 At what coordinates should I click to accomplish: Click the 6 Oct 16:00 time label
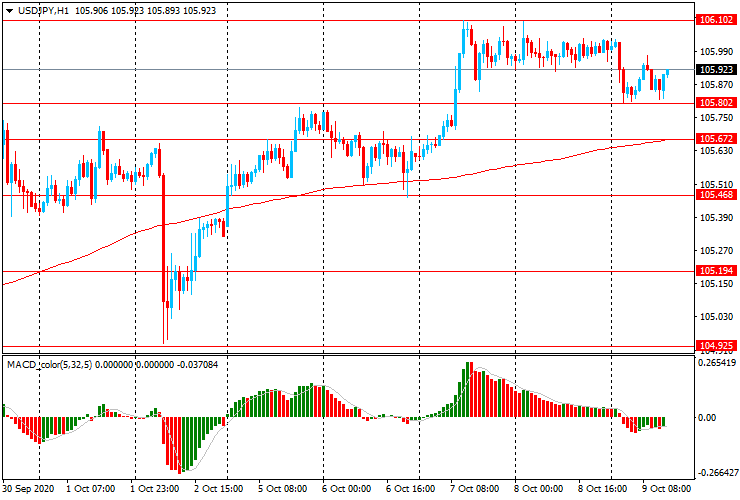(x=410, y=489)
